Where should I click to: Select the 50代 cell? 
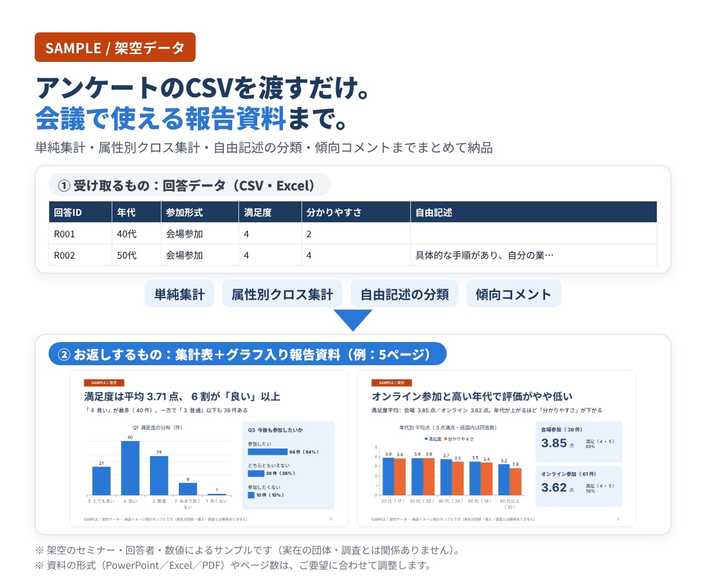(x=137, y=255)
